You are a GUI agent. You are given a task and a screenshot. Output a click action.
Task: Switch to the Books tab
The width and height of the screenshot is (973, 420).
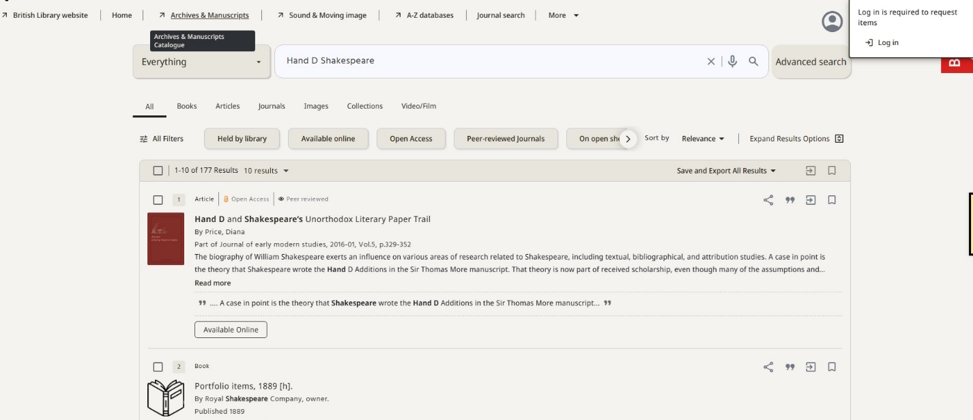(187, 106)
